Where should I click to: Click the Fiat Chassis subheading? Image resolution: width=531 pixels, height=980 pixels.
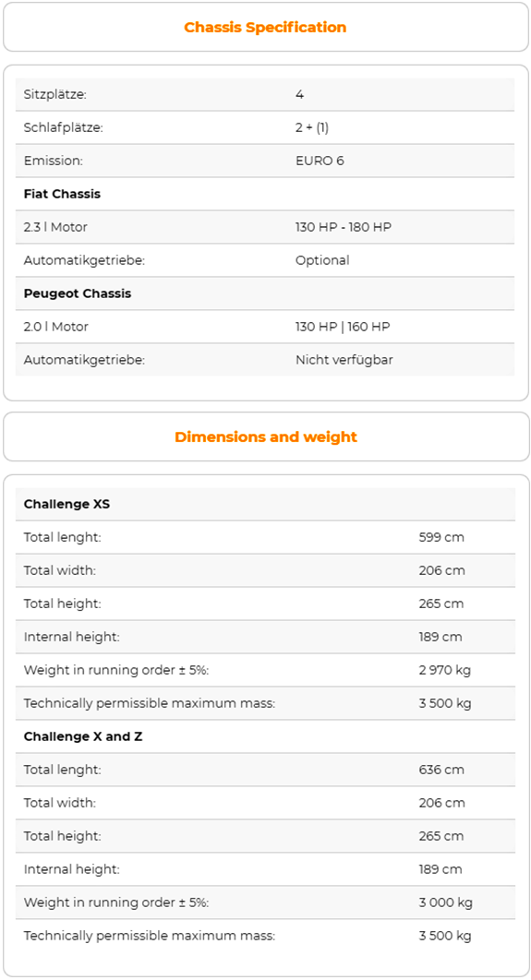point(62,194)
